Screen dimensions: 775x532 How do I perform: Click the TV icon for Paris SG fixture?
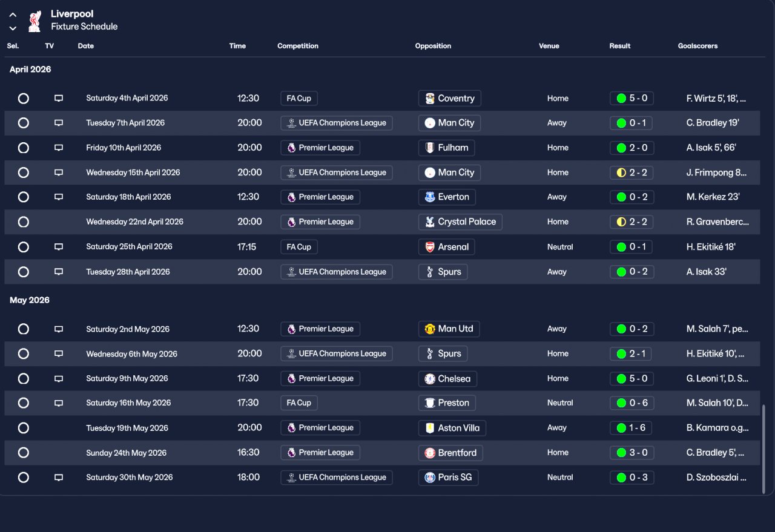pos(59,478)
